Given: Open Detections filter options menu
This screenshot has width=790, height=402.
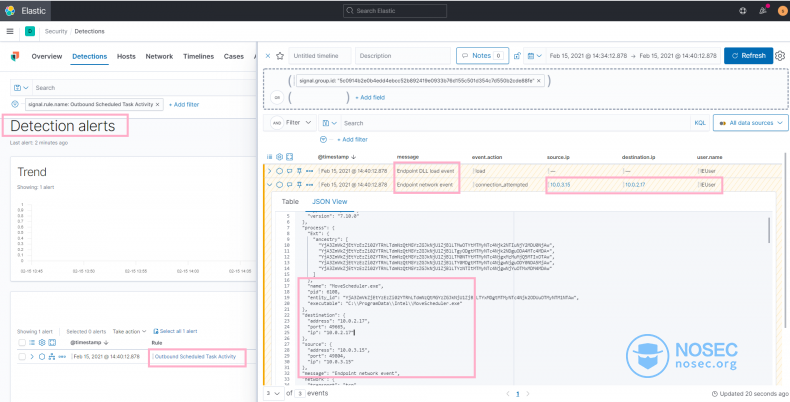Looking at the screenshot, I should [x=15, y=104].
